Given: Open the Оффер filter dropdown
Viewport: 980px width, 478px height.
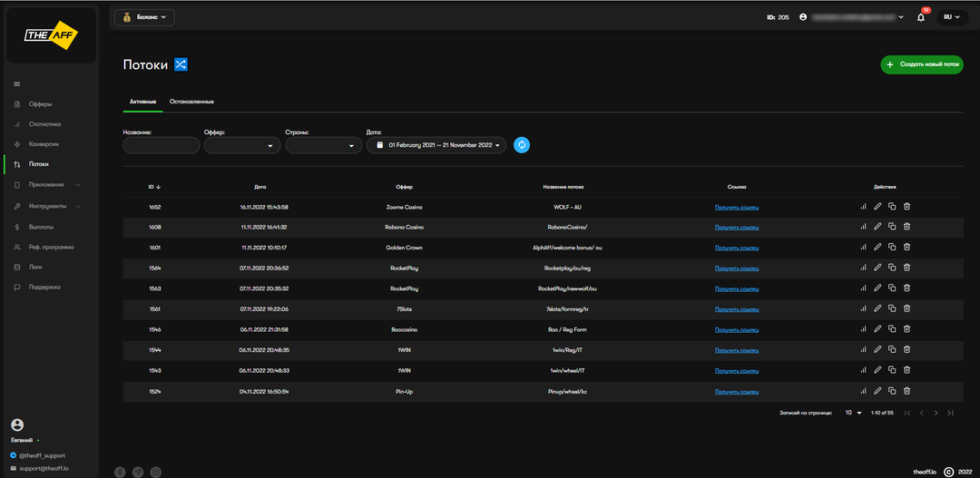Looking at the screenshot, I should pos(242,145).
